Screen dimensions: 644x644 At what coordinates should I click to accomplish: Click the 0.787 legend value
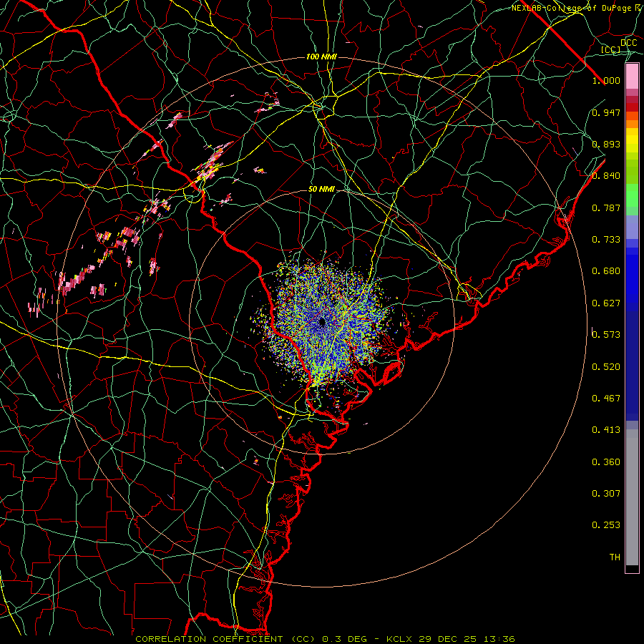pos(606,208)
